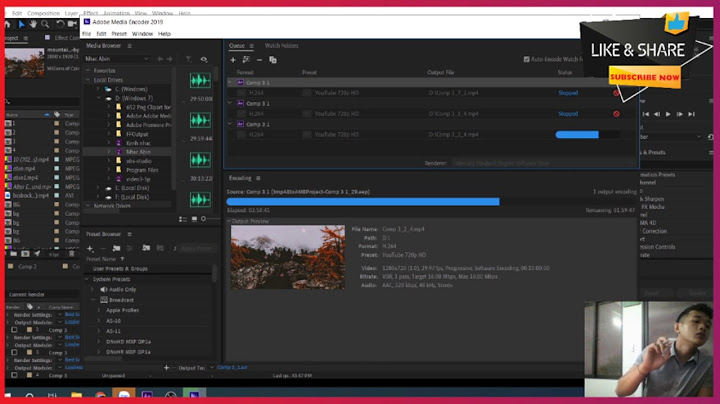Viewport: 720px width, 404px height.
Task: Duplicate the selected queue item
Action: [x=273, y=60]
